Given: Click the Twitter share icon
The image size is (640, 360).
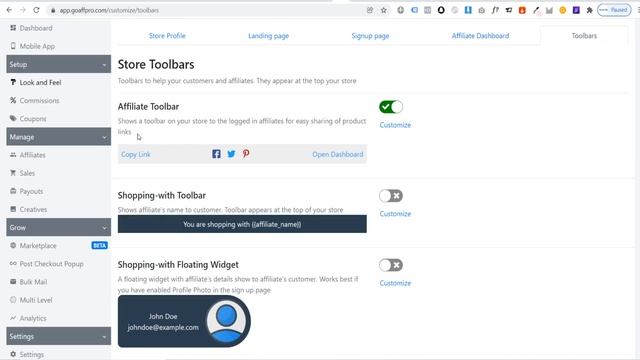Looking at the screenshot, I should point(231,154).
